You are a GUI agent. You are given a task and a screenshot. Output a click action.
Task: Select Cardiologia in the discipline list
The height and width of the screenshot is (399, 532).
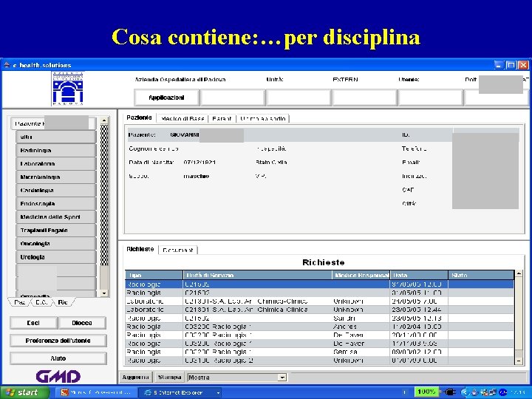56,191
